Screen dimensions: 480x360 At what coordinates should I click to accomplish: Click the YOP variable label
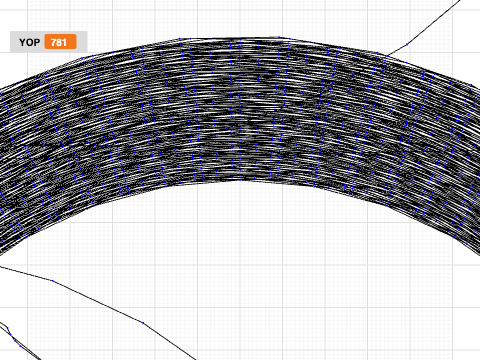[x=29, y=42]
